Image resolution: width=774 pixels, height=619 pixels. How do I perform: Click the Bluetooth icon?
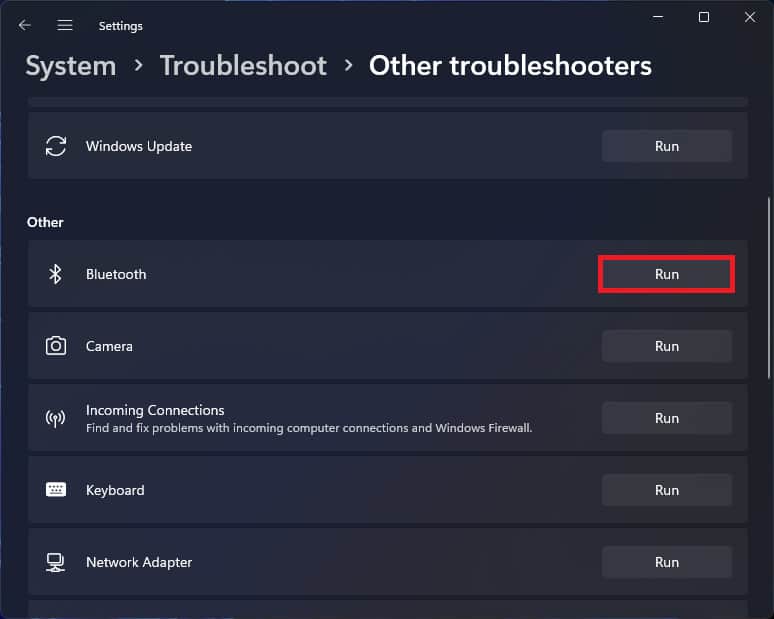click(56, 274)
